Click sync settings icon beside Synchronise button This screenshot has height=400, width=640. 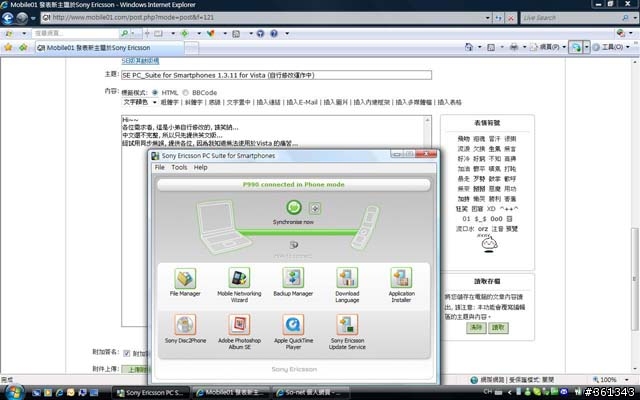[x=315, y=208]
